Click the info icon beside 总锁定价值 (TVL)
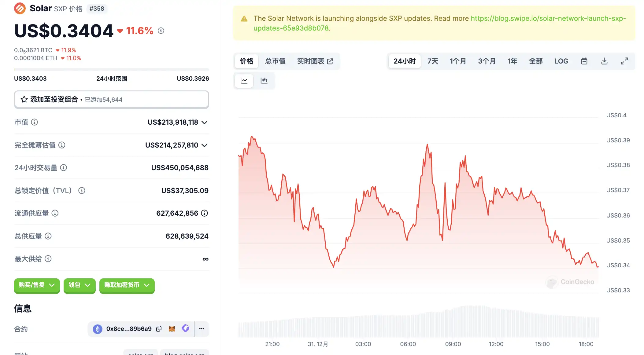This screenshot has height=355, width=644. (82, 191)
